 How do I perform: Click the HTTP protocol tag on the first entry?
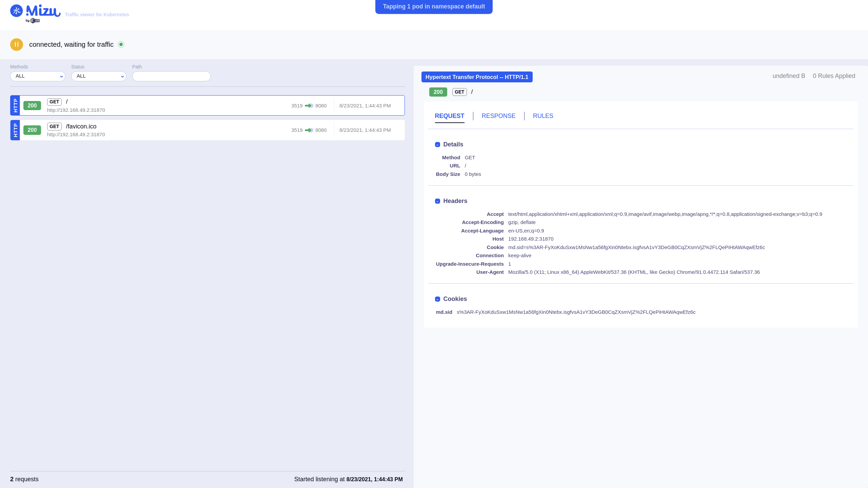click(x=15, y=105)
